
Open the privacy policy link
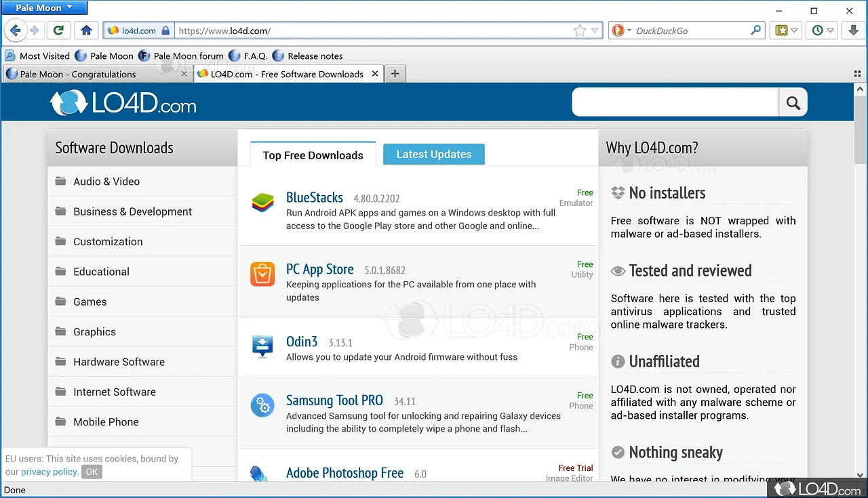pos(49,472)
